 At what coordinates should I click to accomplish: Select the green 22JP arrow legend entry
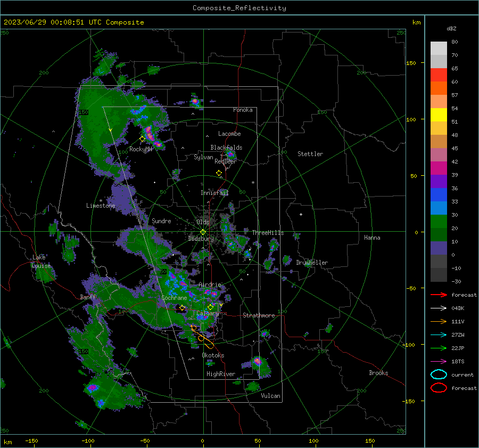(439, 348)
